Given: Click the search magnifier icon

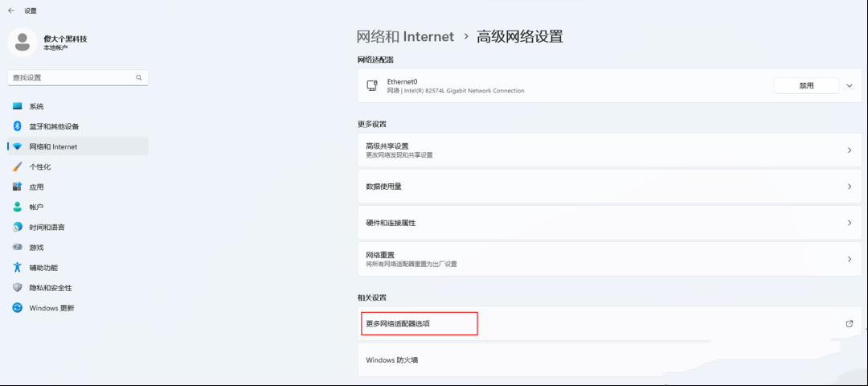Looking at the screenshot, I should point(139,77).
